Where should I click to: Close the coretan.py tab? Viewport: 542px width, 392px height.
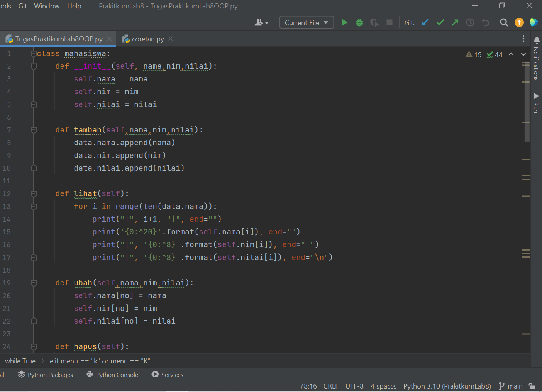click(x=171, y=39)
